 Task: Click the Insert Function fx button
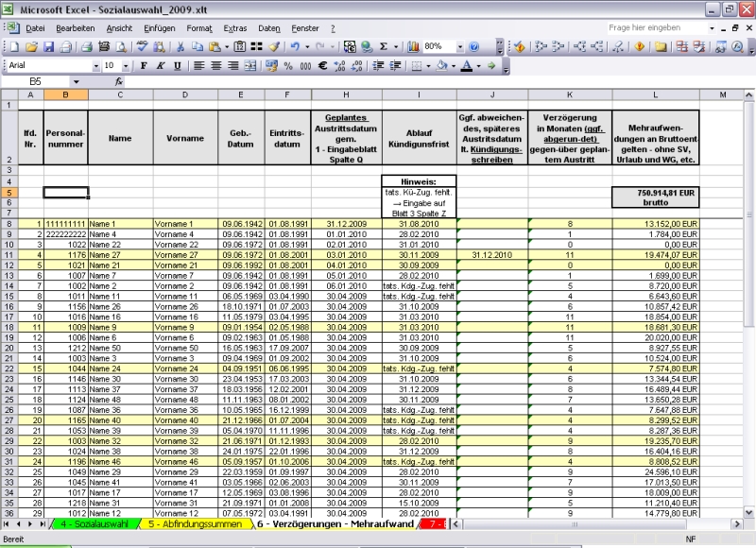pos(119,82)
